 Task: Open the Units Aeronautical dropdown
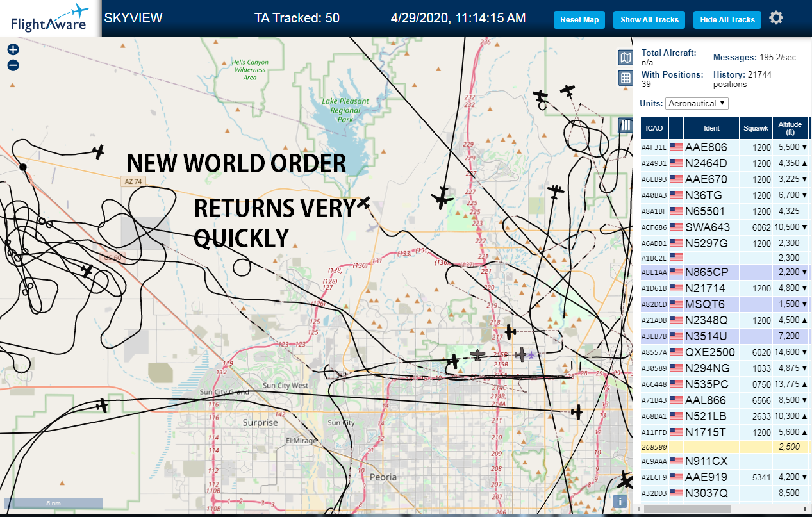click(x=697, y=103)
